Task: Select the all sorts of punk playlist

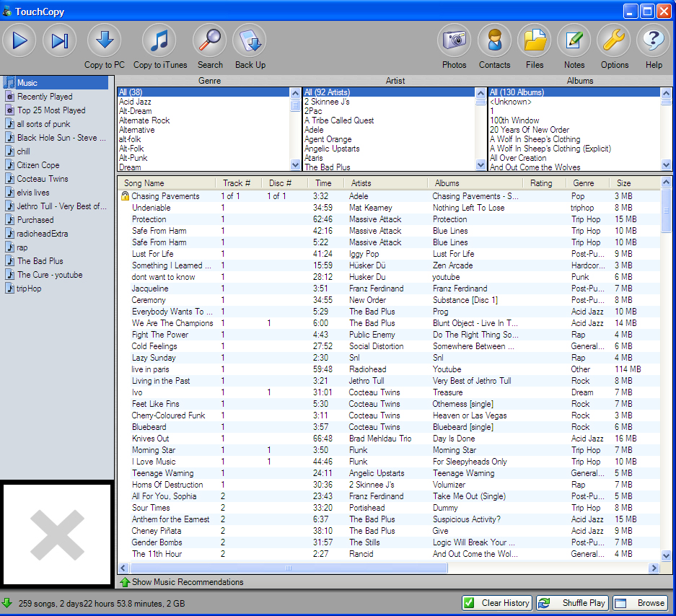Action: click(43, 124)
